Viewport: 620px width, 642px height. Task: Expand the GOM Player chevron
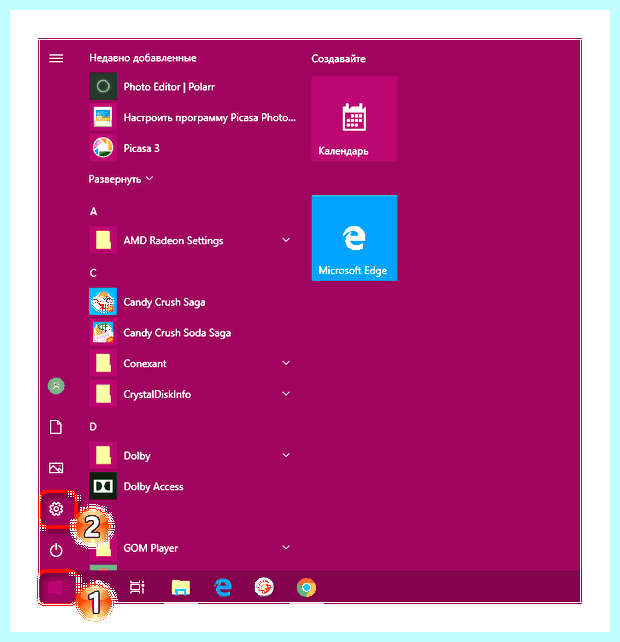click(286, 547)
